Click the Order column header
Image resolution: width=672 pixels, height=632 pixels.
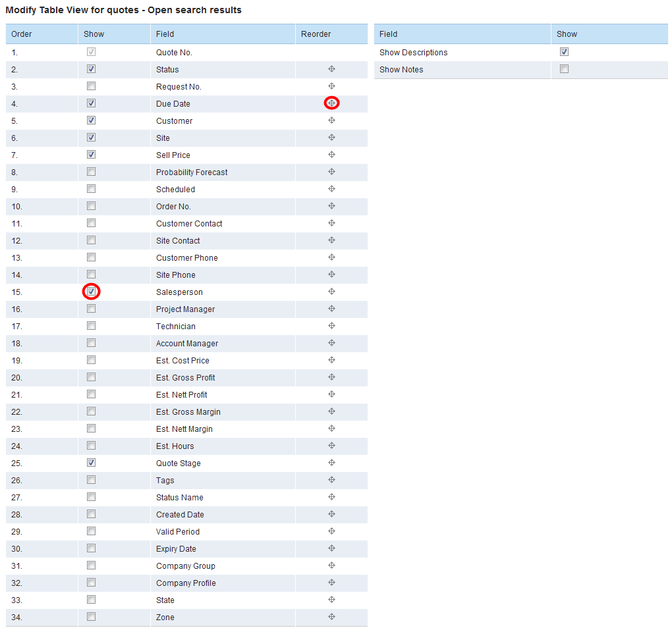tap(22, 34)
